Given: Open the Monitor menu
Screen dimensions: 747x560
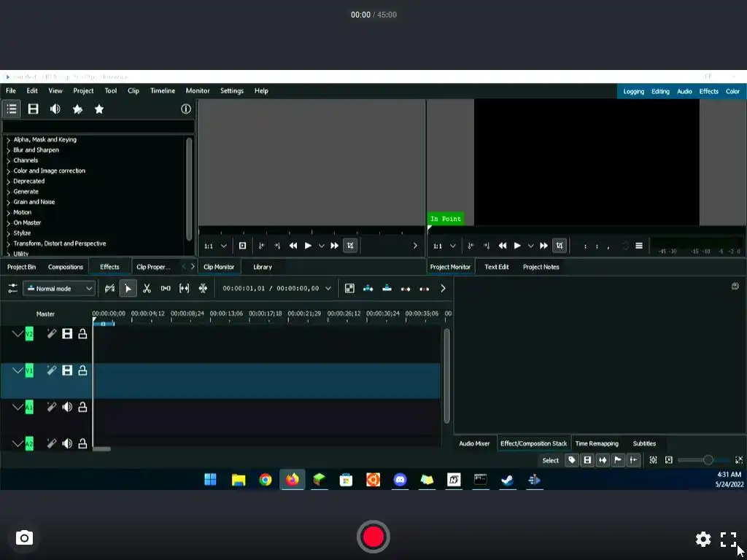Looking at the screenshot, I should click(198, 90).
